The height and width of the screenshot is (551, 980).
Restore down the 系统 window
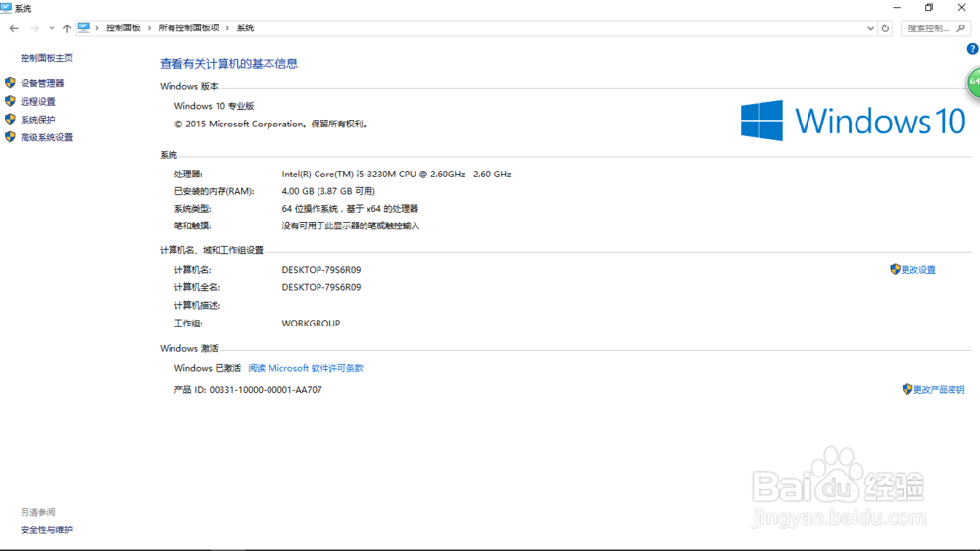coord(929,8)
